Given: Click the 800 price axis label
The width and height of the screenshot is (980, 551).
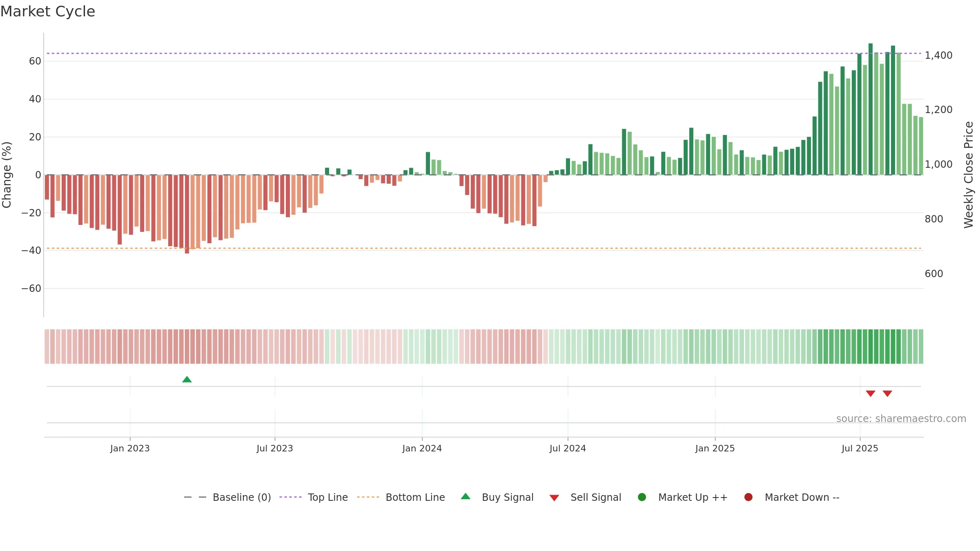Looking at the screenshot, I should tap(934, 219).
